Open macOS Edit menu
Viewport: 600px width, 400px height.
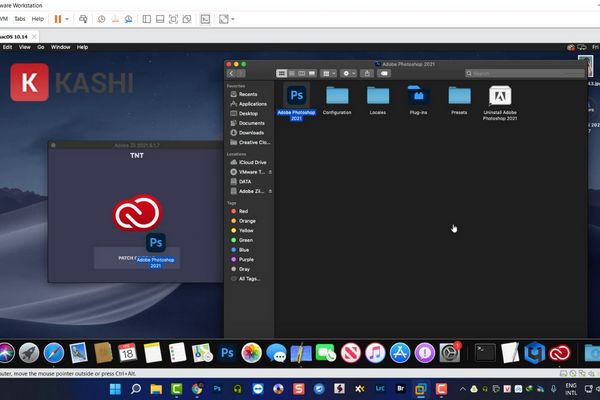click(8, 47)
